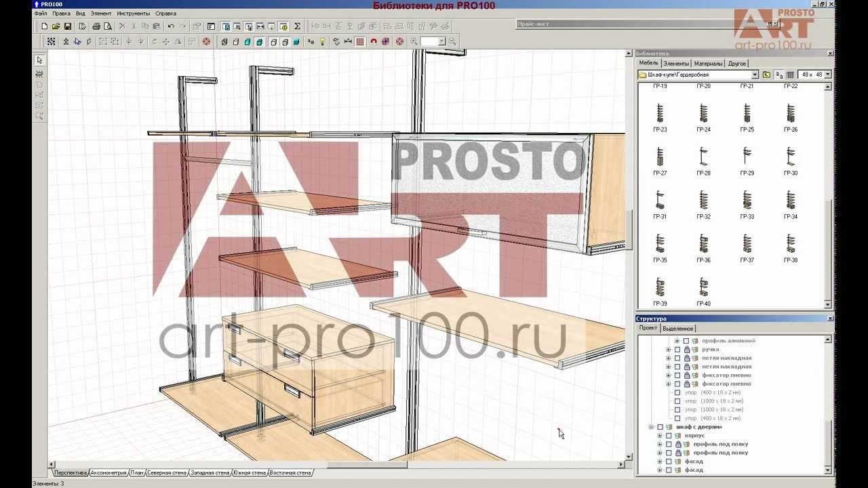868x488 pixels.
Task: Switch to the Элементы library tab
Action: 676,64
